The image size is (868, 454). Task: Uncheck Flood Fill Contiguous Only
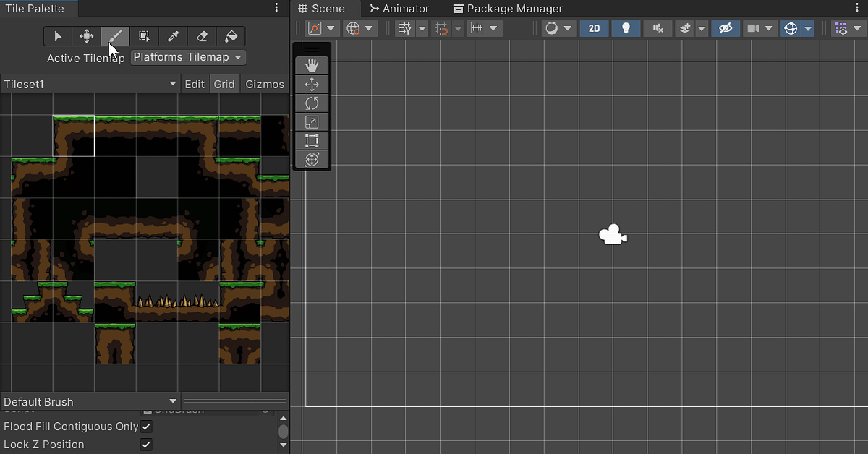point(146,427)
